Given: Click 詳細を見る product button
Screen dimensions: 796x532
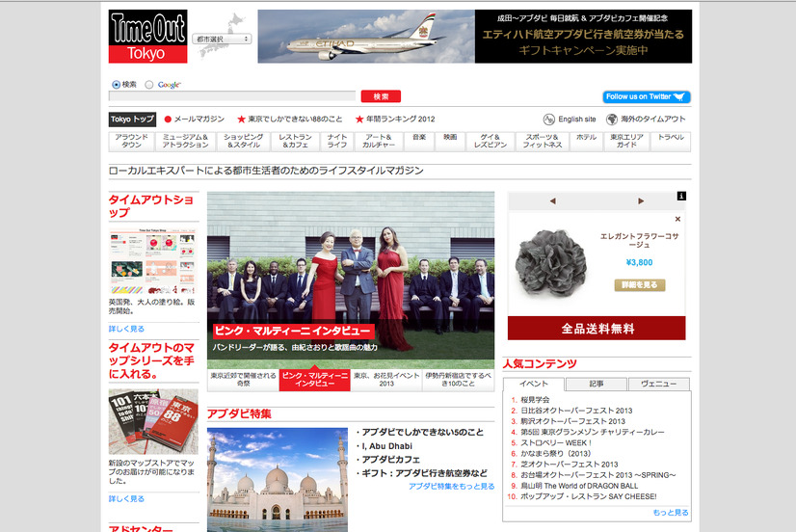Looking at the screenshot, I should pyautogui.click(x=640, y=285).
